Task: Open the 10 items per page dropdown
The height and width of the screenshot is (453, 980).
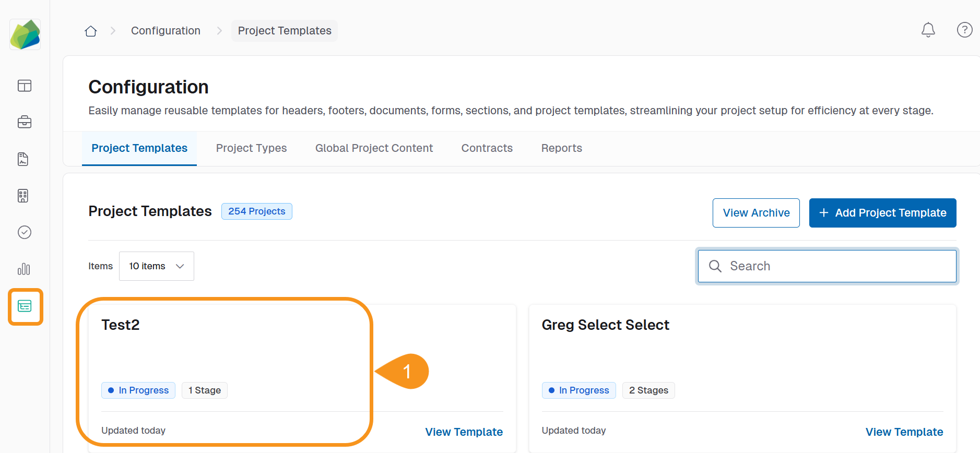Action: 156,266
